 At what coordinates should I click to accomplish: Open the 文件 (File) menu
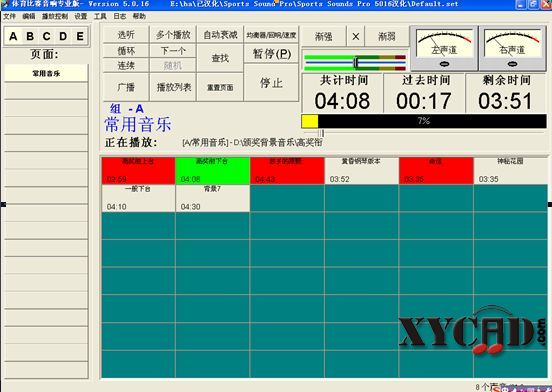10,16
